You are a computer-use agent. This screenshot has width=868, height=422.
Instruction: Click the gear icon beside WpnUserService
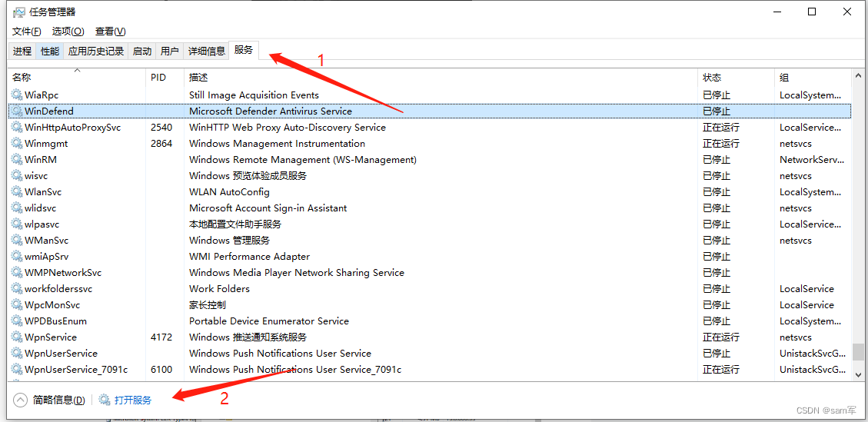(17, 354)
